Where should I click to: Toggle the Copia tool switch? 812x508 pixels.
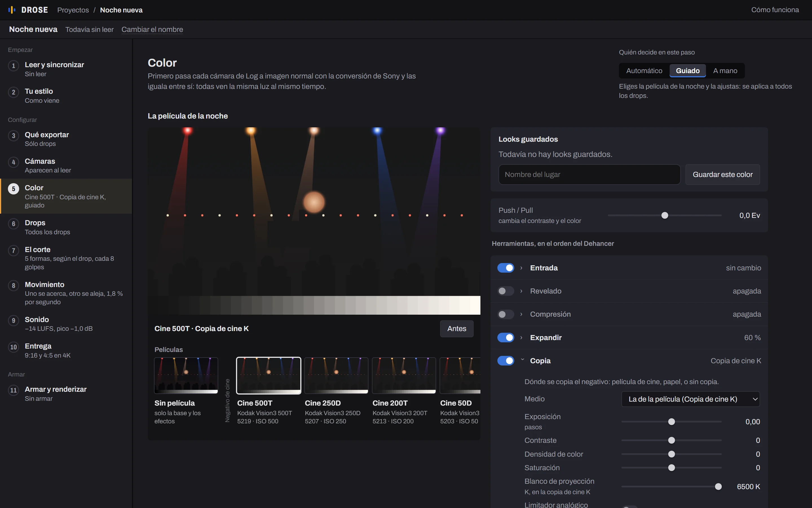click(x=506, y=360)
